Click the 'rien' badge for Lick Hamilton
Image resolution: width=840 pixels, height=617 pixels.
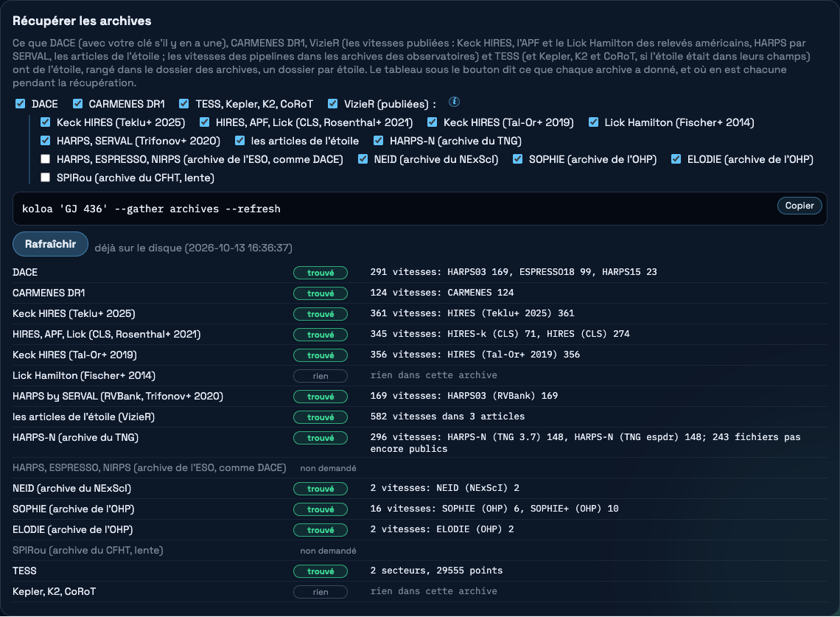point(321,376)
